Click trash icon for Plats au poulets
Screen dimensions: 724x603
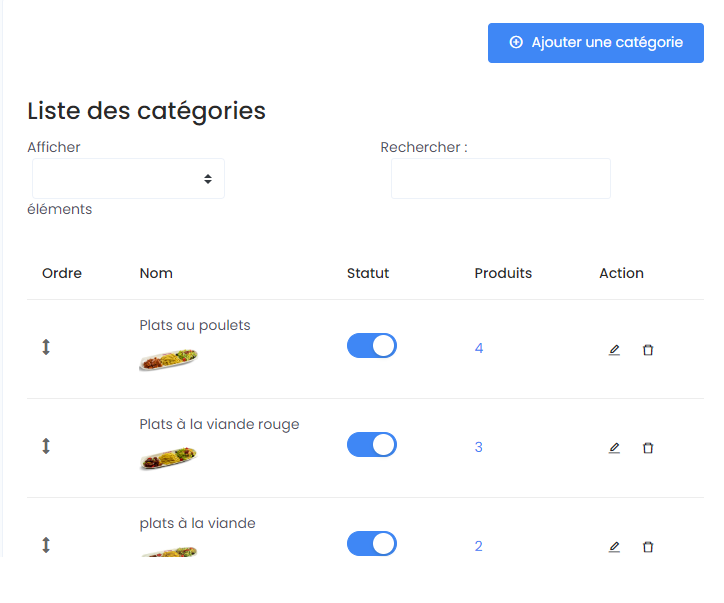648,350
